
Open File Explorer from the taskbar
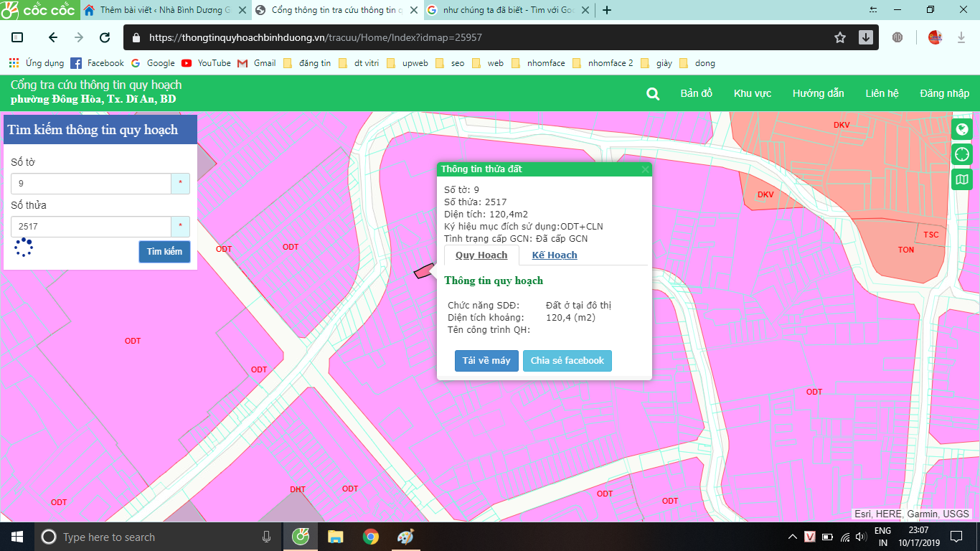click(x=335, y=537)
